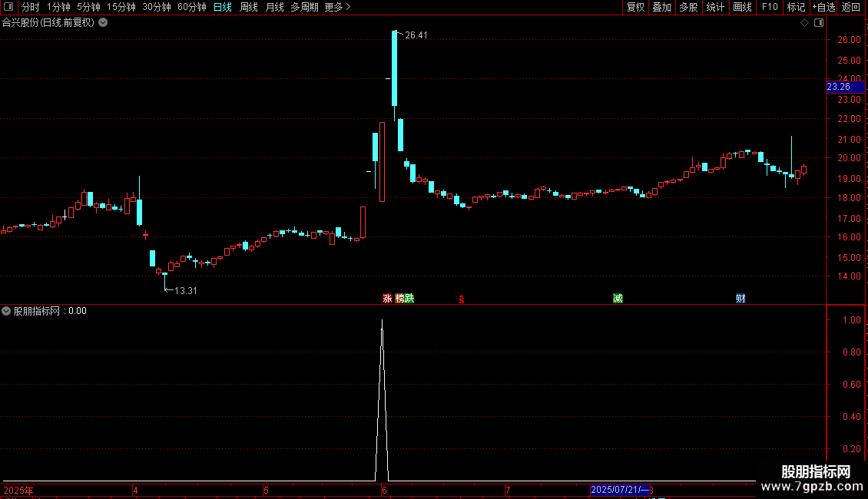Click the 叠加 overlay button

tap(661, 7)
